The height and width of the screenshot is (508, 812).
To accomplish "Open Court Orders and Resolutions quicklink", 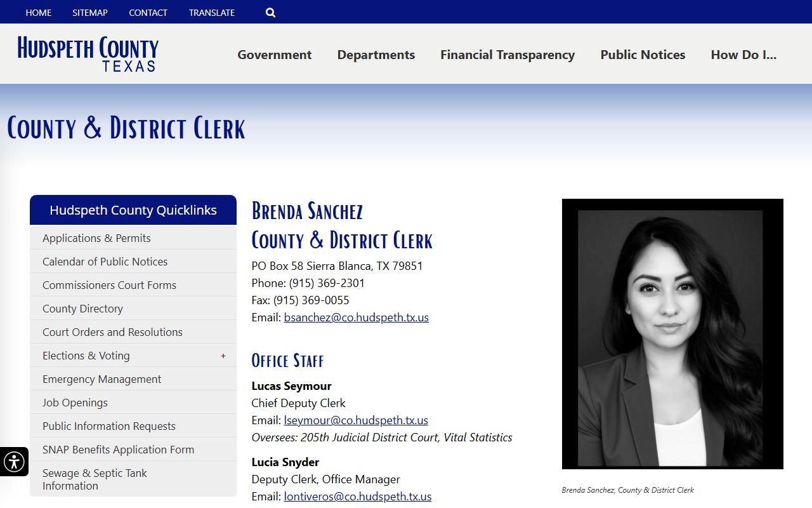I will click(x=133, y=332).
